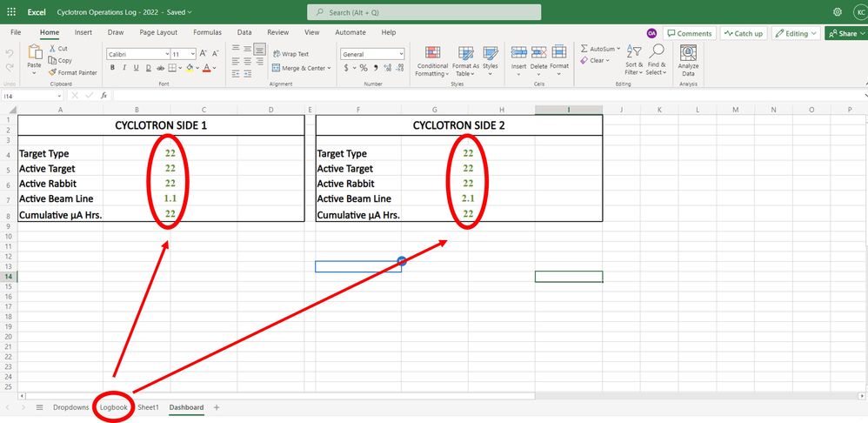Click the Copy button
The width and height of the screenshot is (868, 423).
coord(60,60)
